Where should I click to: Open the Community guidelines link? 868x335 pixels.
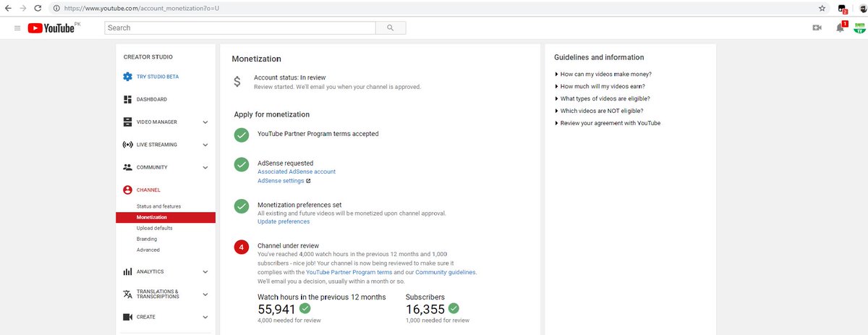[446, 272]
